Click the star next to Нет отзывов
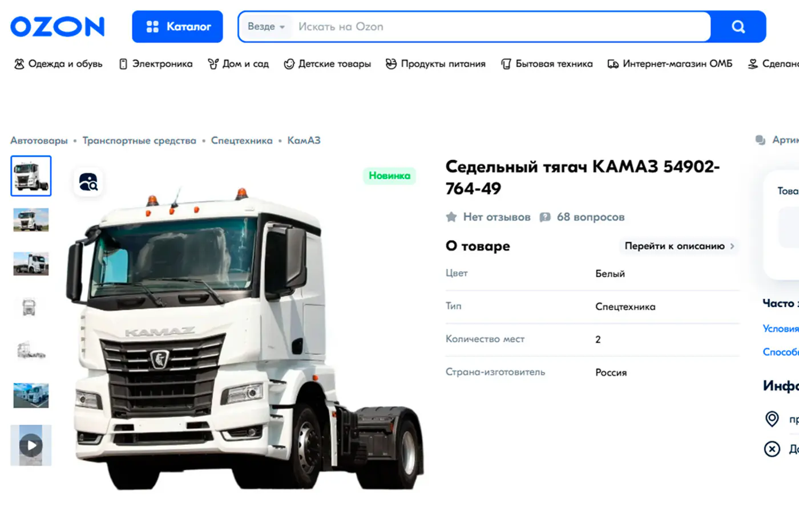This screenshot has width=799, height=532. [x=451, y=217]
